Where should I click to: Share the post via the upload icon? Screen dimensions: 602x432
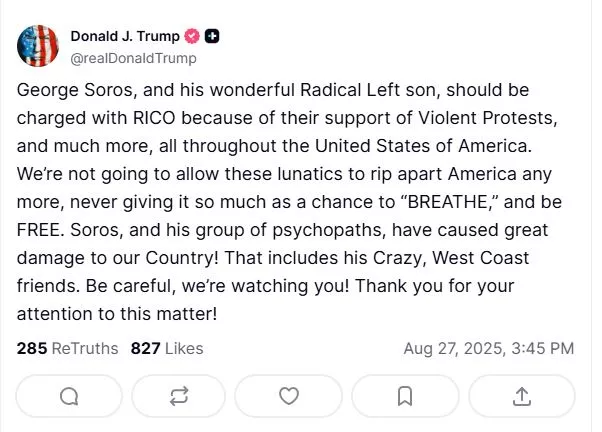pos(521,396)
